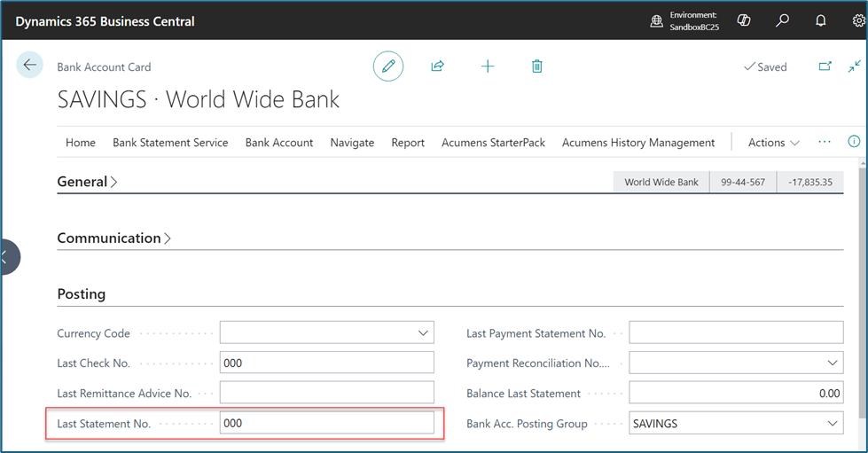The image size is (868, 453).
Task: Click the Last Statement No. field
Action: 326,423
